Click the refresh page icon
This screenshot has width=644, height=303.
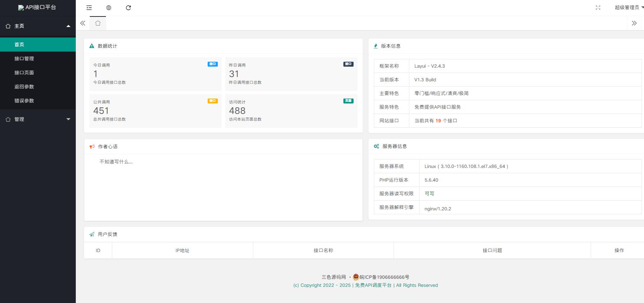tap(128, 8)
